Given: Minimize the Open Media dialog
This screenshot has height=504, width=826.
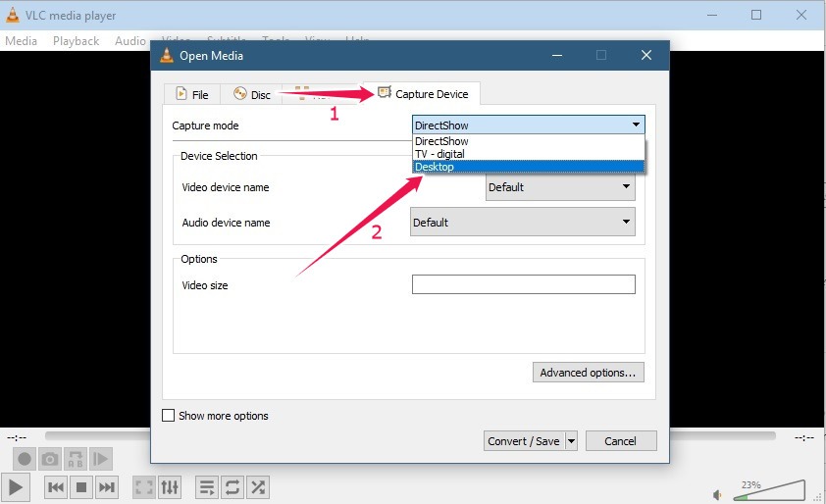Looking at the screenshot, I should tap(557, 55).
